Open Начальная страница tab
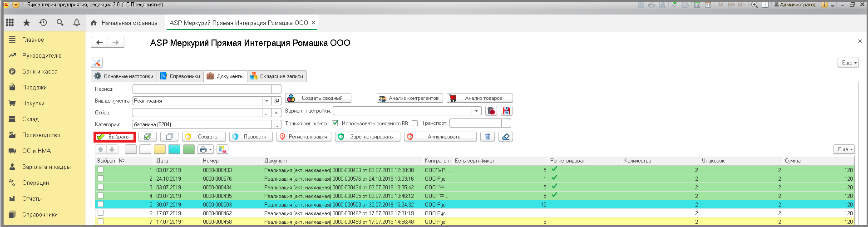The image size is (868, 227). (x=124, y=23)
